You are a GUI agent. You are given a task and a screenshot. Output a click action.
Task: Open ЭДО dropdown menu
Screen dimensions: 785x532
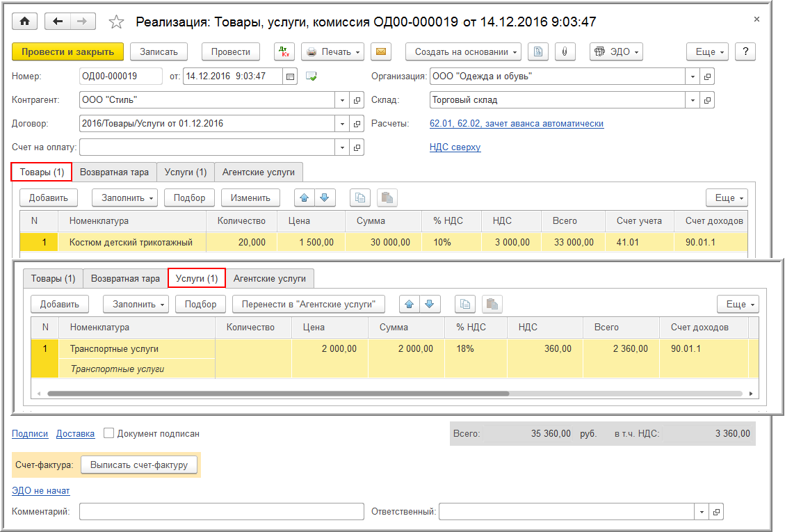(616, 51)
